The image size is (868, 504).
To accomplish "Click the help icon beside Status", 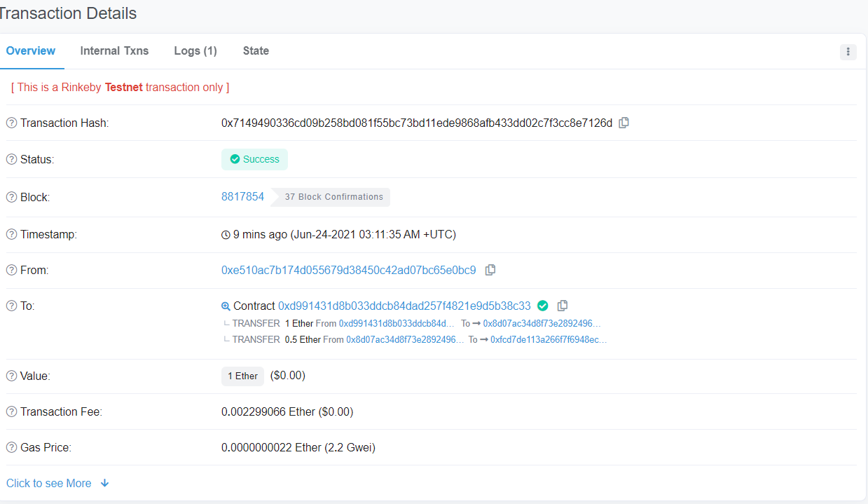I will click(11, 160).
